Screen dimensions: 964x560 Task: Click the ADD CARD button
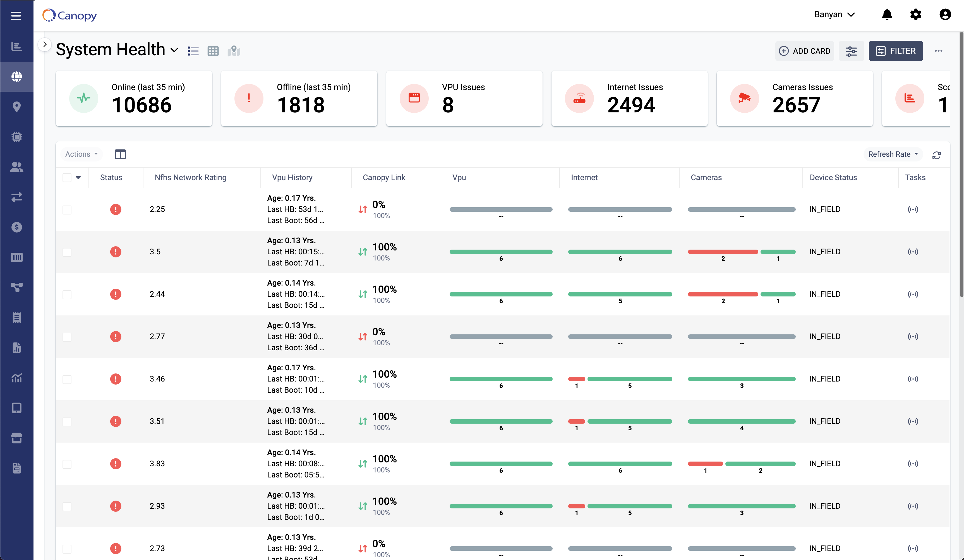pyautogui.click(x=804, y=51)
